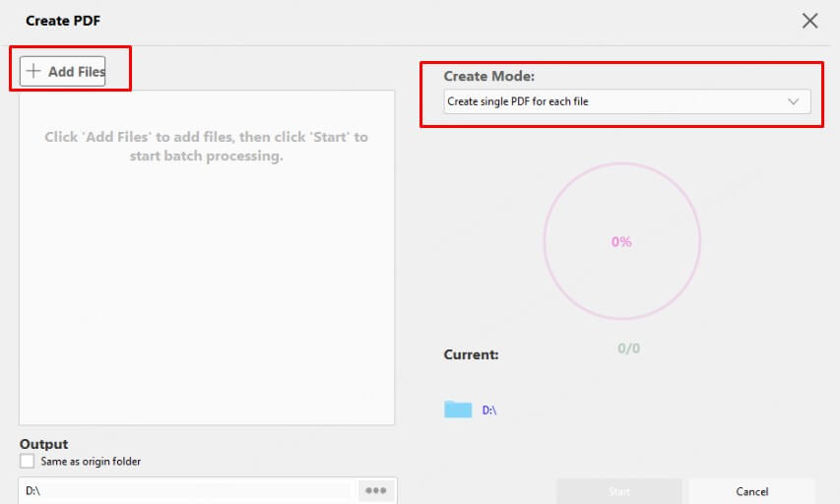Enable the Same as origin folder checkbox

click(x=27, y=461)
